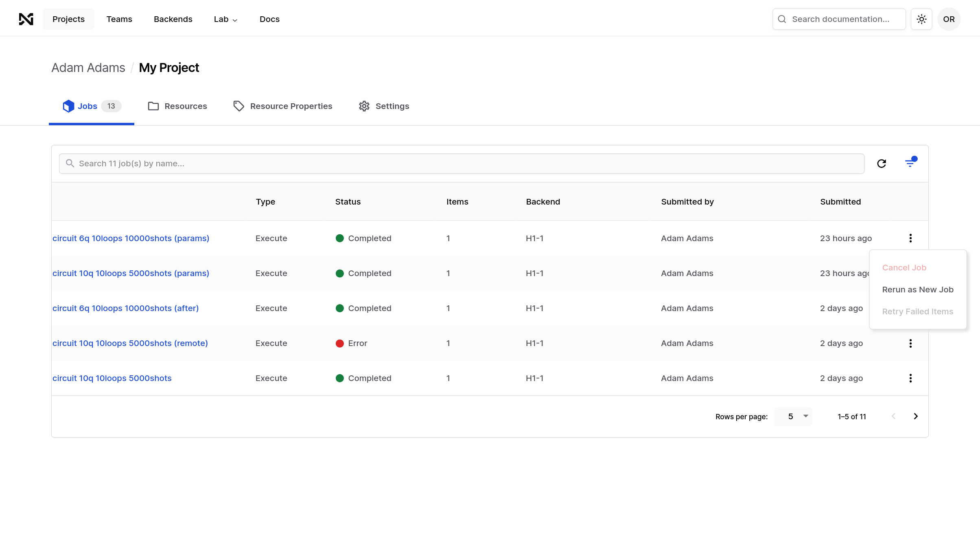The image size is (980, 551).
Task: Open actions menu for circuit 10q 10loops 5000shots
Action: point(910,378)
